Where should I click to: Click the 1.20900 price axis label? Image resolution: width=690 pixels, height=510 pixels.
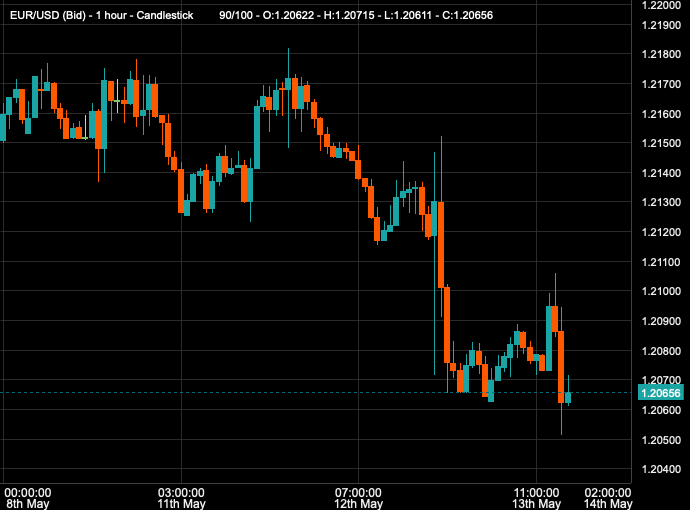pos(661,321)
